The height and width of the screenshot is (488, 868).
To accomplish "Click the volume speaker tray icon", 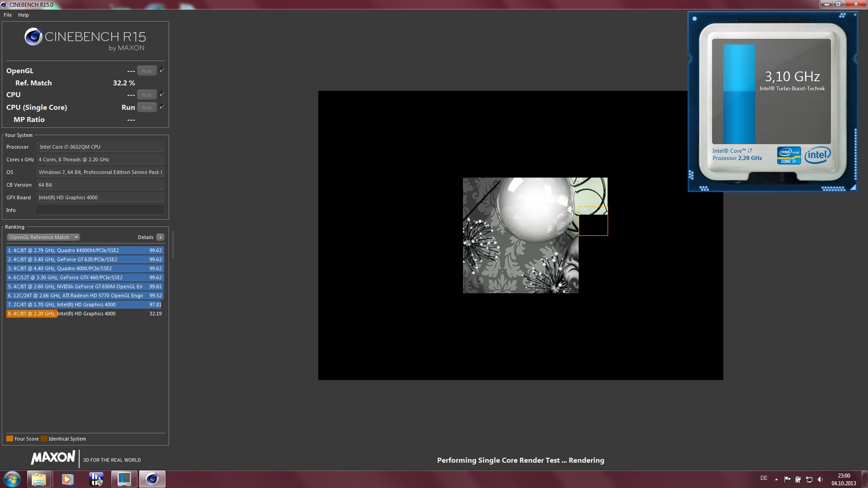I will tap(821, 479).
